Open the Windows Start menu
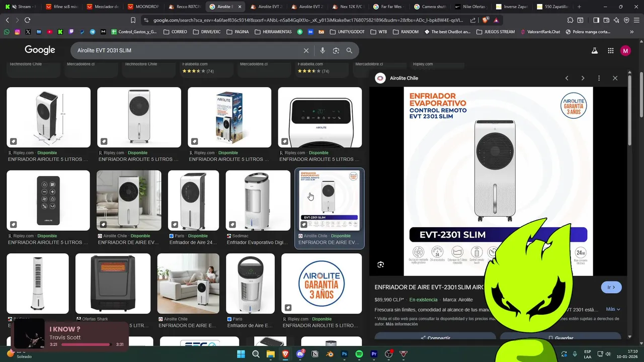This screenshot has height=362, width=644. click(x=240, y=354)
